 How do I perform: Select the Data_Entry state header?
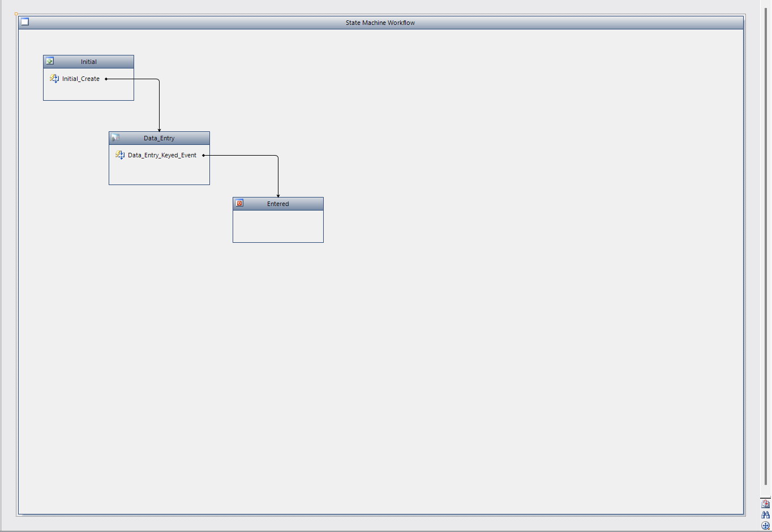click(x=159, y=138)
